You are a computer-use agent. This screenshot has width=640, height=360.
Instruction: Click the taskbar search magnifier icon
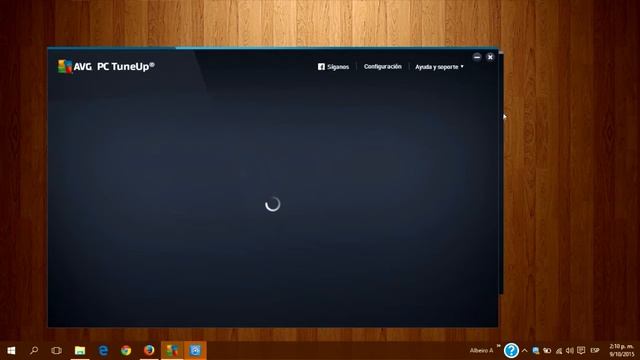pyautogui.click(x=34, y=350)
